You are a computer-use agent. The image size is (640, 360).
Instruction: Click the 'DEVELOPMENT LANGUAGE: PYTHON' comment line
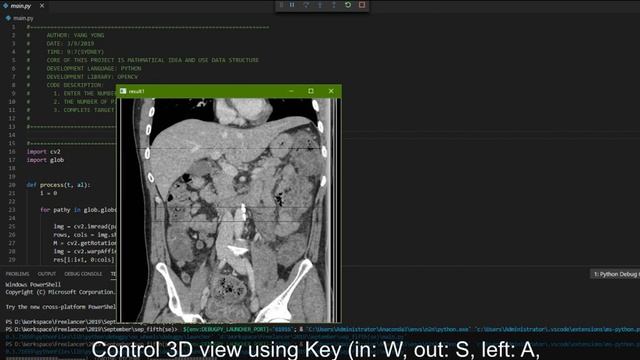click(94, 69)
